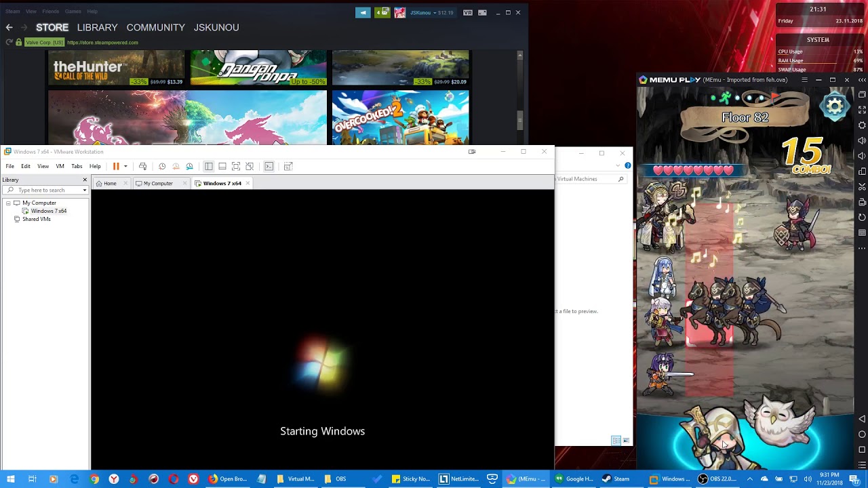The image size is (868, 488).
Task: Collapse the My Computer tree node
Action: point(8,203)
